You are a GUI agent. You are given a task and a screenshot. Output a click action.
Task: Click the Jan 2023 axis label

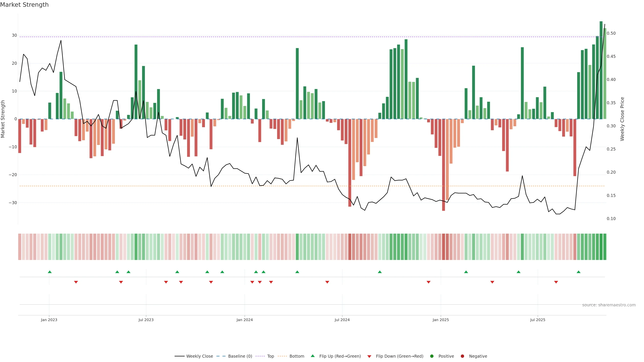coord(49,320)
